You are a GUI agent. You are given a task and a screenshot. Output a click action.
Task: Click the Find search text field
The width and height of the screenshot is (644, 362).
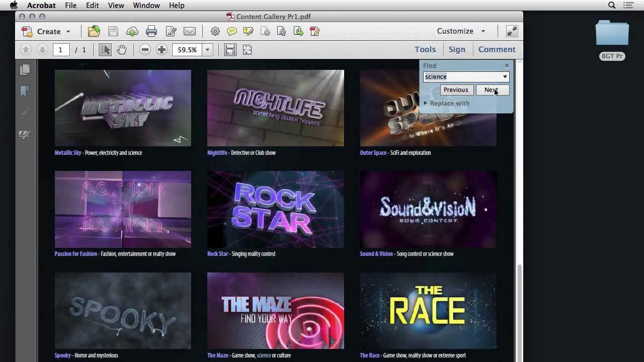(x=462, y=77)
